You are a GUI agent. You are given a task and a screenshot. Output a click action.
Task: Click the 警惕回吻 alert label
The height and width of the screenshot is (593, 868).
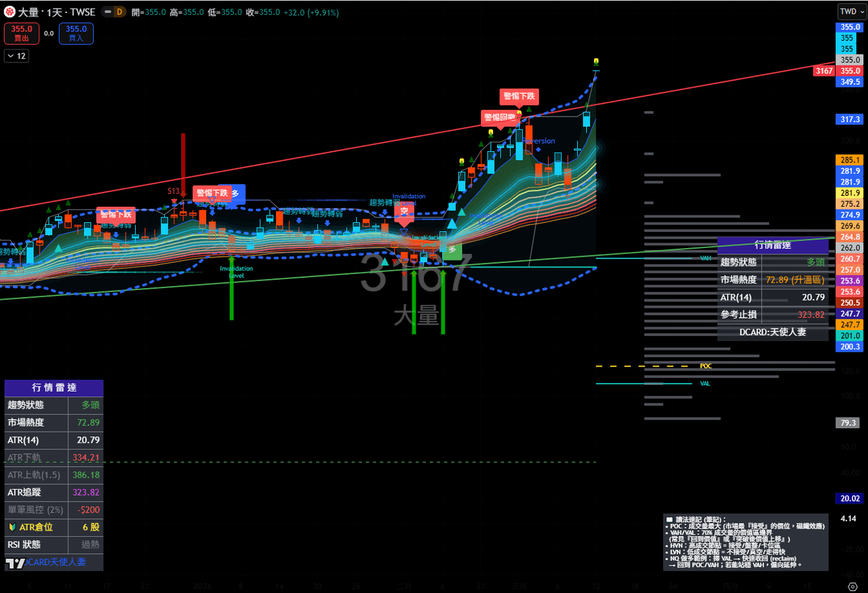(500, 118)
